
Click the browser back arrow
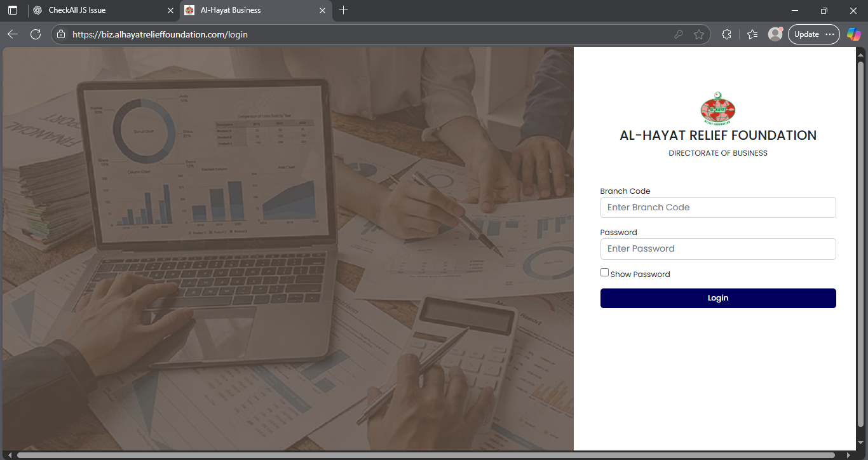[13, 34]
